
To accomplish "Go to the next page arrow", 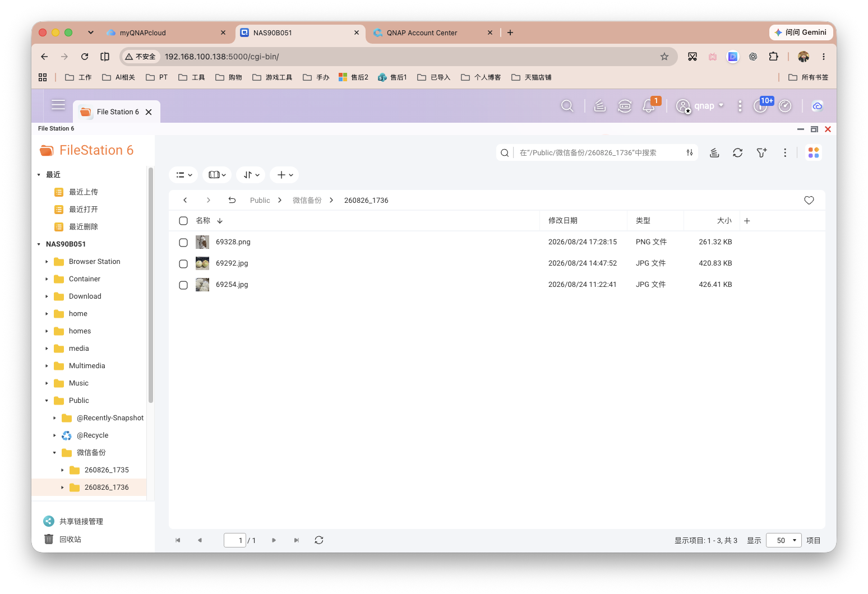I will [x=274, y=540].
